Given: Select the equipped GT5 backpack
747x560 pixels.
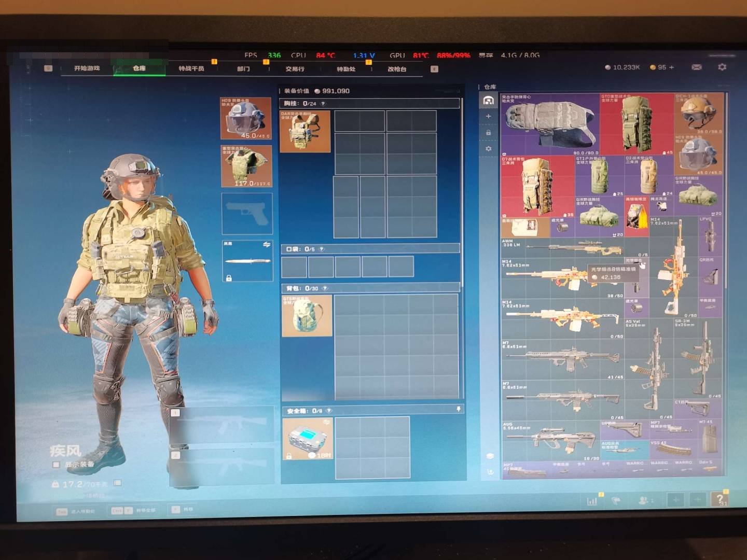Looking at the screenshot, I should [307, 316].
